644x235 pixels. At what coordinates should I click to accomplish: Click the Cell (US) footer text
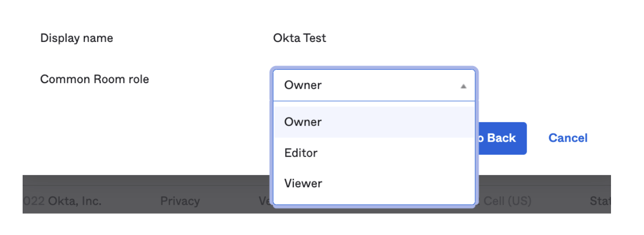pos(505,201)
